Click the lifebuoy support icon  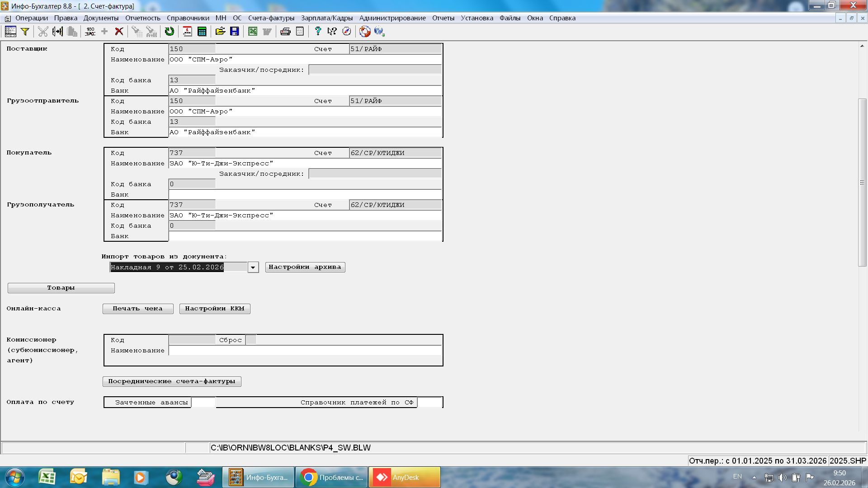(x=365, y=31)
